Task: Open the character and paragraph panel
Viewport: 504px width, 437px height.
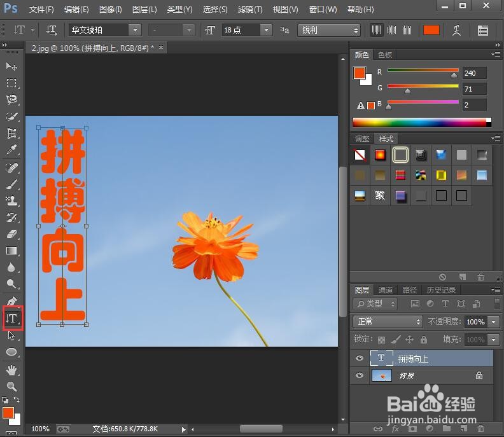Action: [x=482, y=30]
